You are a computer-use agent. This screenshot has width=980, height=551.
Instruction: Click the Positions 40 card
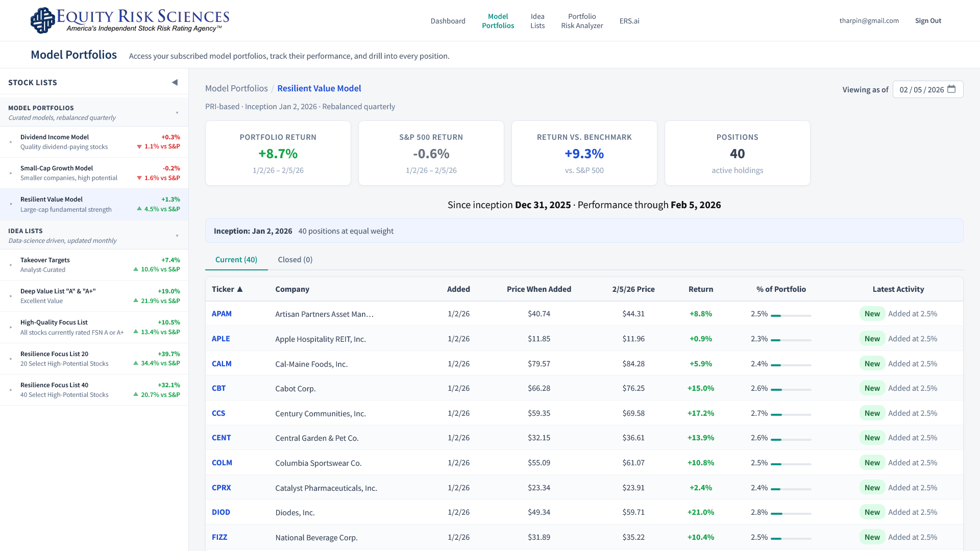click(738, 153)
